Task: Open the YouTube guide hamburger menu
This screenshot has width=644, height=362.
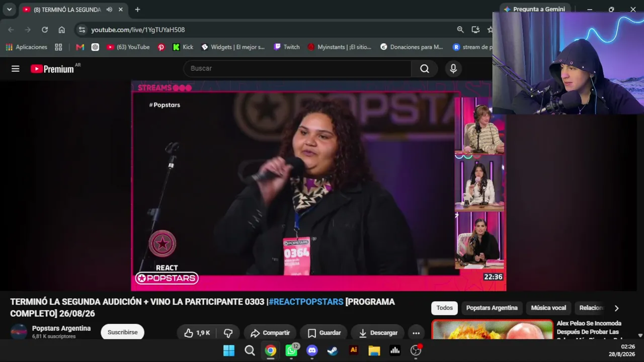Action: [16, 69]
